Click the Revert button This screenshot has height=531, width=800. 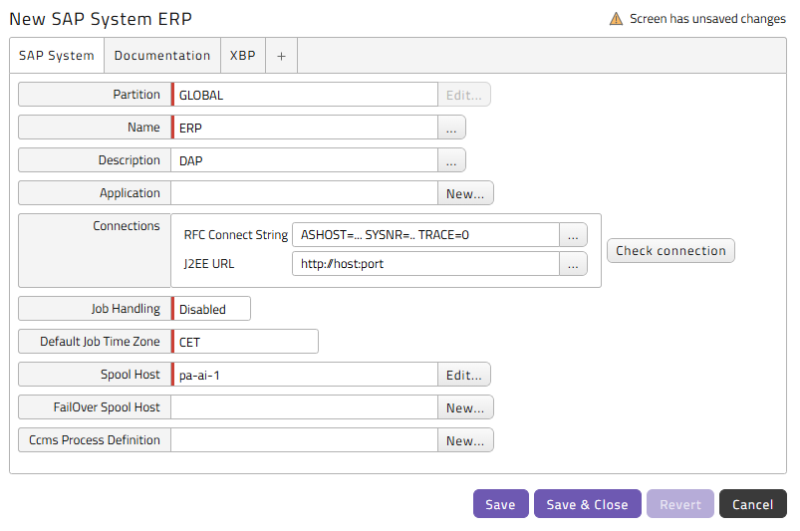tap(680, 504)
